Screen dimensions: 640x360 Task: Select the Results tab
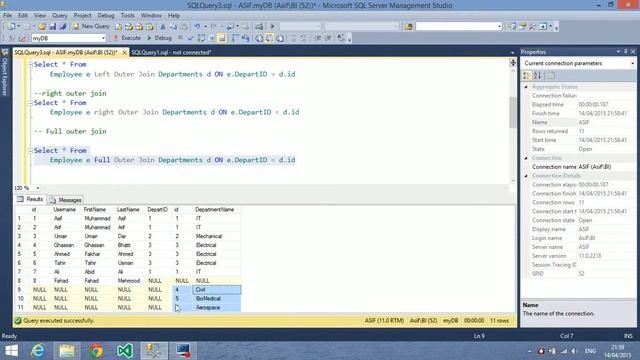tap(30, 199)
